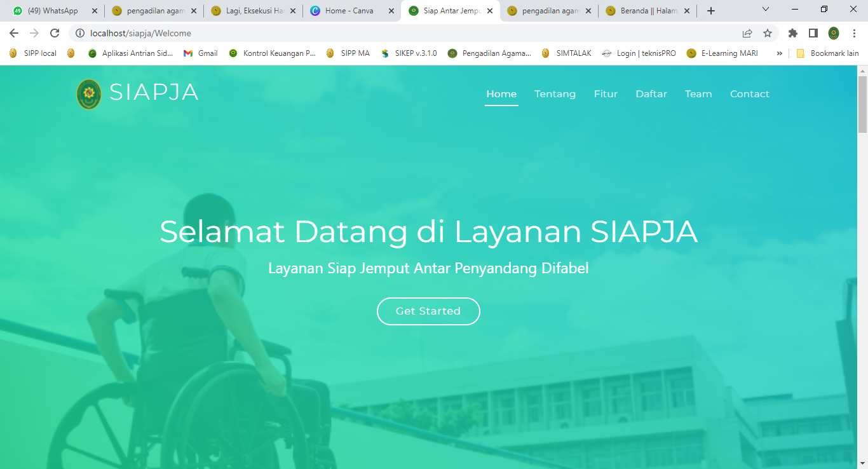Open the Tentang nav link
Viewport: 868px width, 469px height.
(x=555, y=94)
